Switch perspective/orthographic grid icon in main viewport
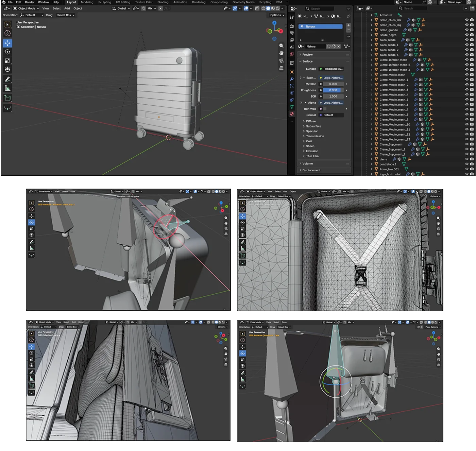 (281, 68)
